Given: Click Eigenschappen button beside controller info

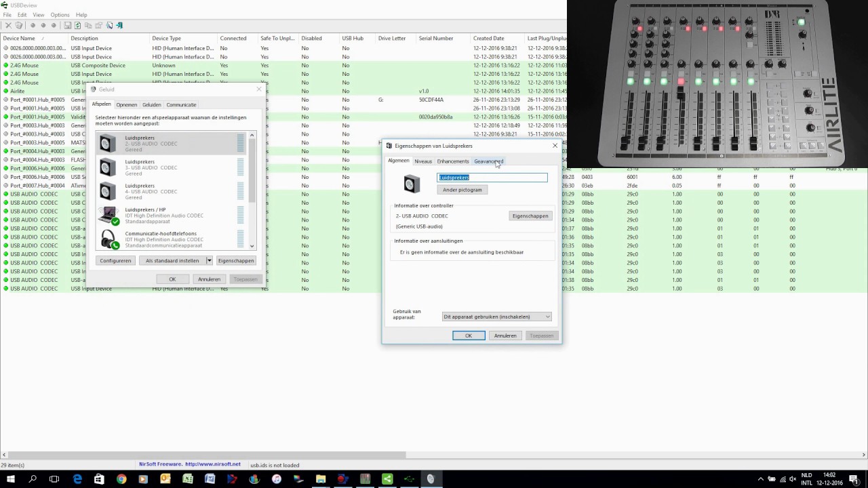Looking at the screenshot, I should coord(530,216).
